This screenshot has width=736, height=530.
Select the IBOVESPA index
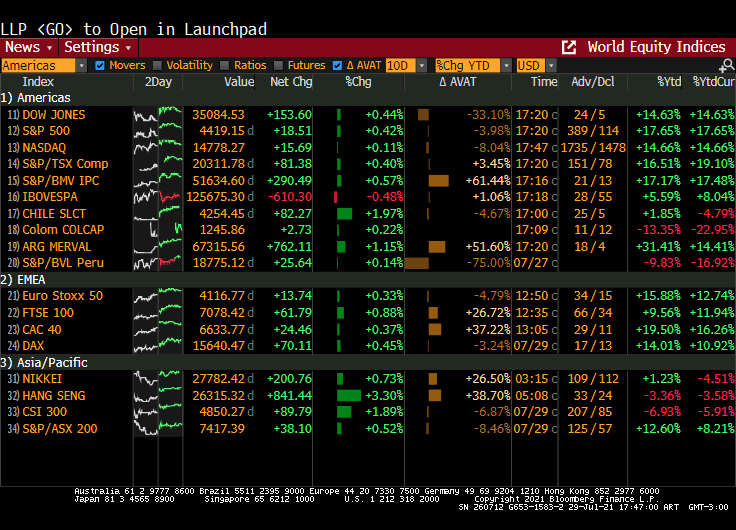[50, 197]
